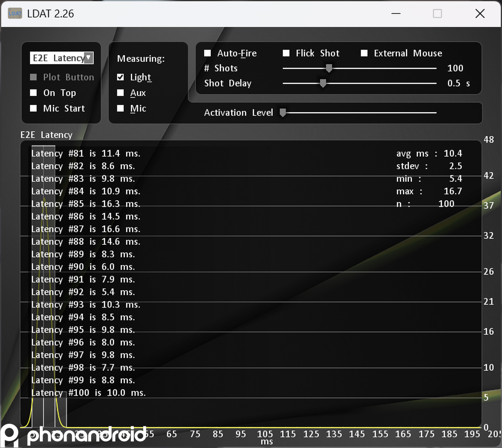Select the Latency #85 is 16.3 ms line
Screen dimensions: 502x448
click(86, 204)
